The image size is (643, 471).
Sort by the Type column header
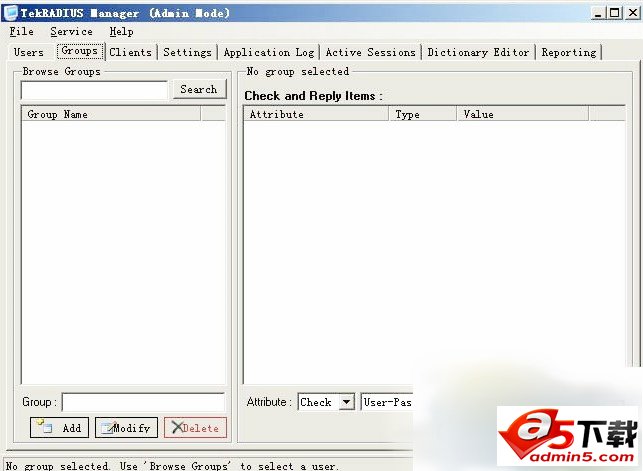click(423, 114)
